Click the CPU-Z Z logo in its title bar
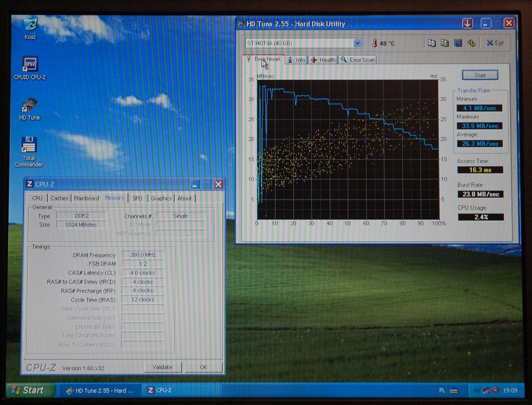The height and width of the screenshot is (405, 532). click(x=30, y=184)
